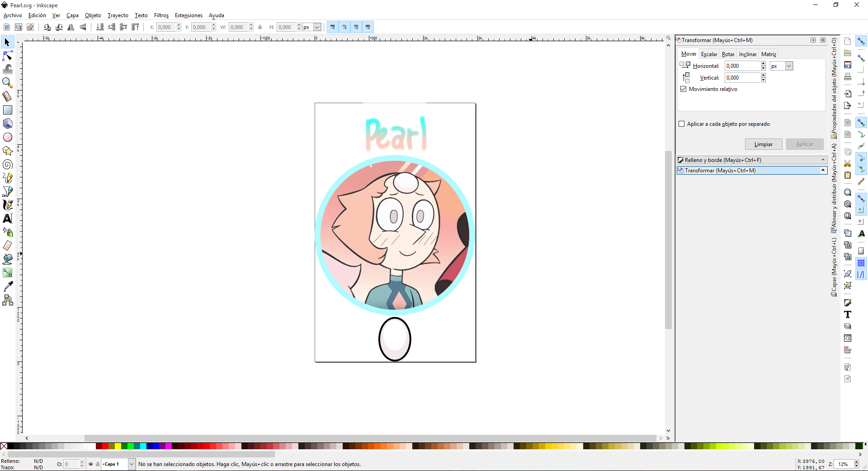The width and height of the screenshot is (868, 471).
Task: Toggle layer lock in status bar
Action: [x=97, y=464]
